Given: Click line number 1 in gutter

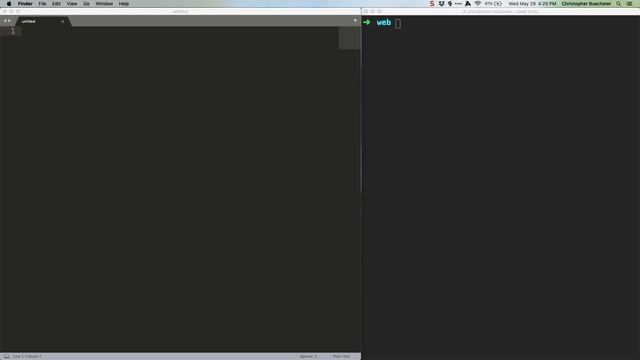Looking at the screenshot, I should tap(13, 31).
